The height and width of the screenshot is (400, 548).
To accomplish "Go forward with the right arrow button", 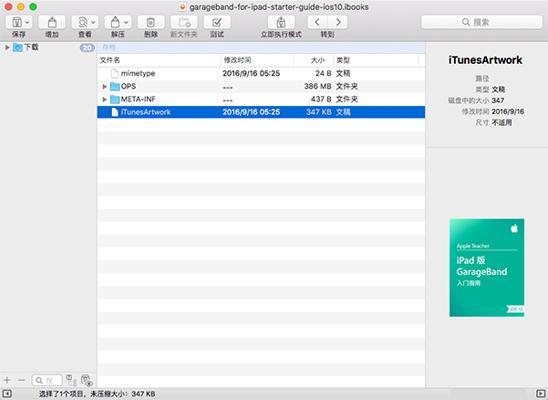I will coord(338,22).
